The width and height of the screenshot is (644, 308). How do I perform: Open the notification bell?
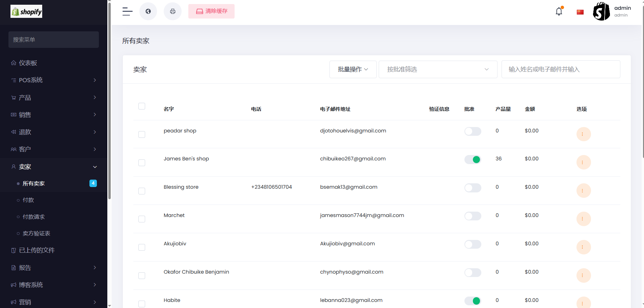point(559,11)
